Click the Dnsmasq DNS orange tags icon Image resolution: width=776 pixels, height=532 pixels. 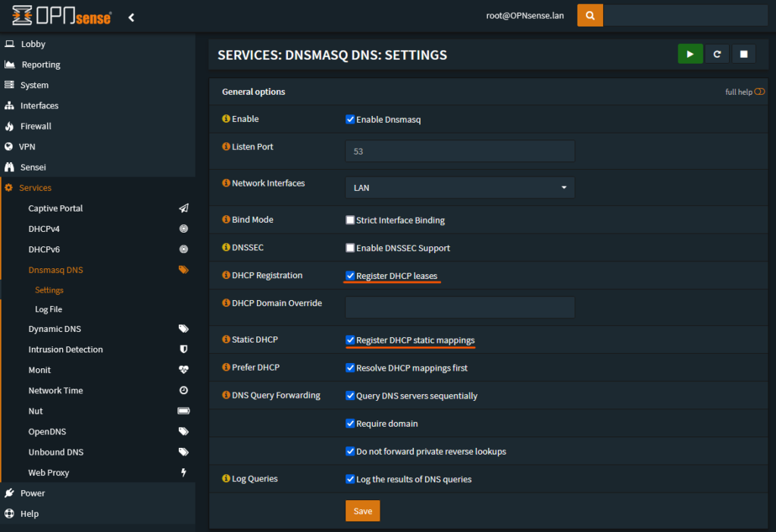[183, 270]
